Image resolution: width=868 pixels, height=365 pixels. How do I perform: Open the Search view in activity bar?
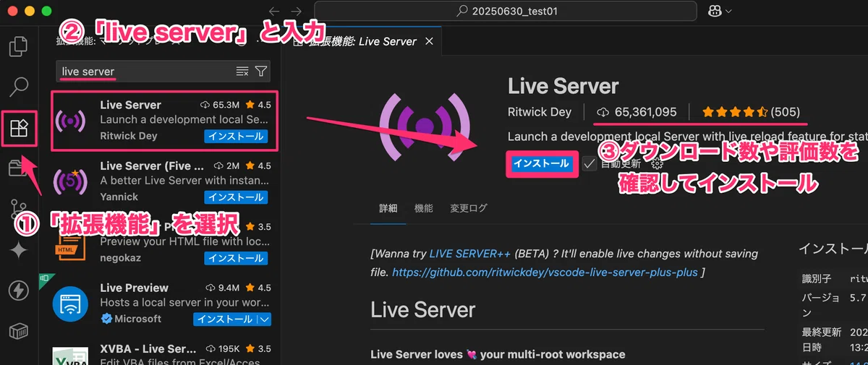17,87
